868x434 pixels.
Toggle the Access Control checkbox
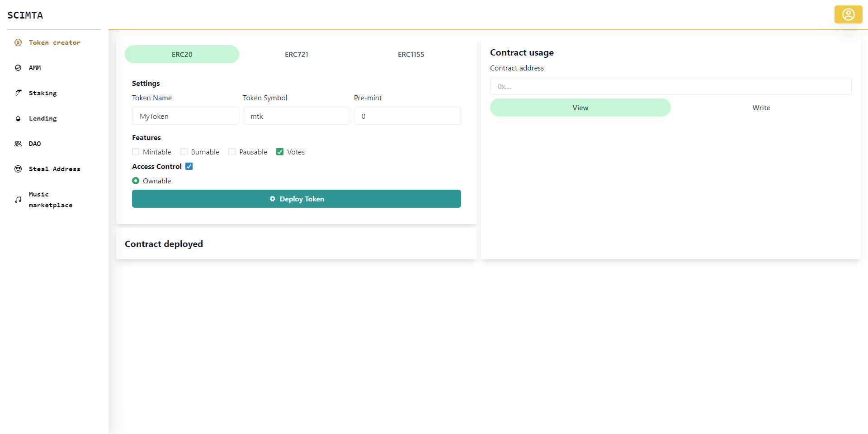coord(189,166)
